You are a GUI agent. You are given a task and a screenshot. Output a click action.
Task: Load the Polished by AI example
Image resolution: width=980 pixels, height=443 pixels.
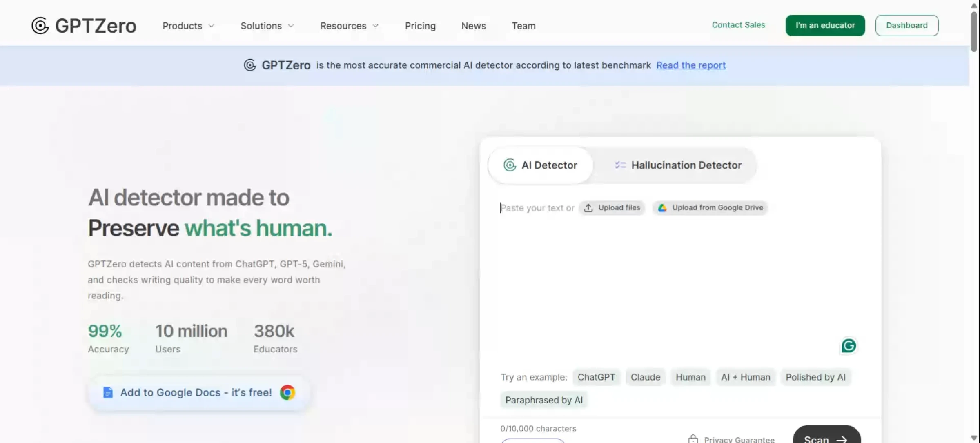click(815, 377)
